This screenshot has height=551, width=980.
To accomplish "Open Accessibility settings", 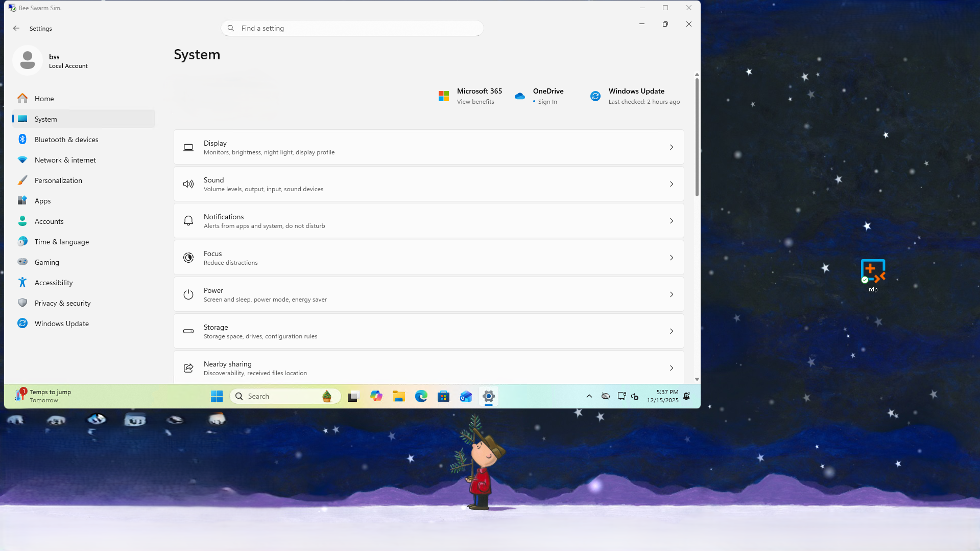I will [53, 282].
